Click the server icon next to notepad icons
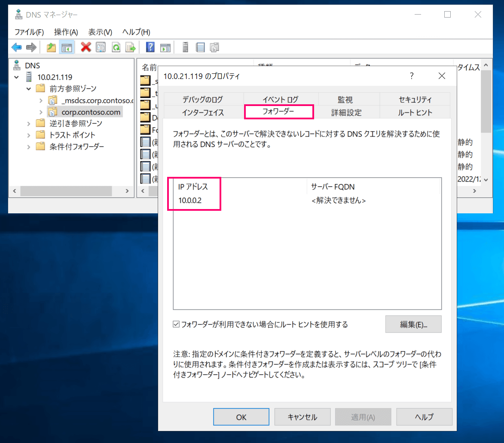Screen dimensions: 504x443 (x=185, y=47)
